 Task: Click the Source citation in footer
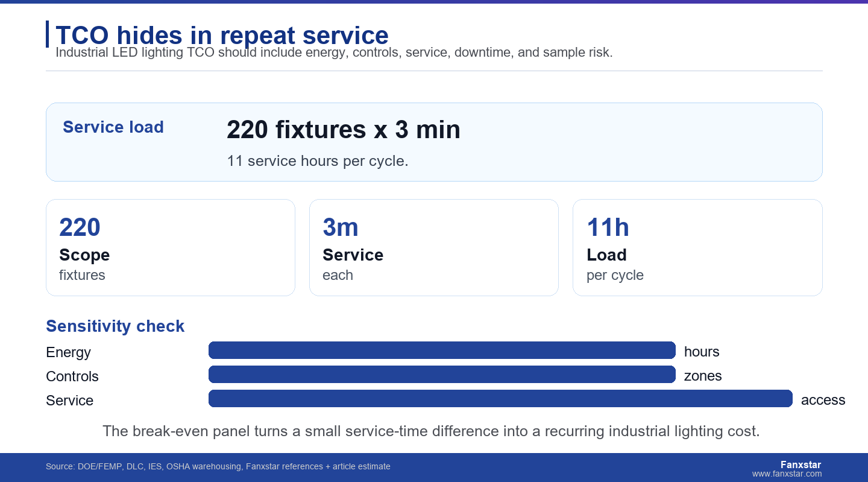(218, 466)
